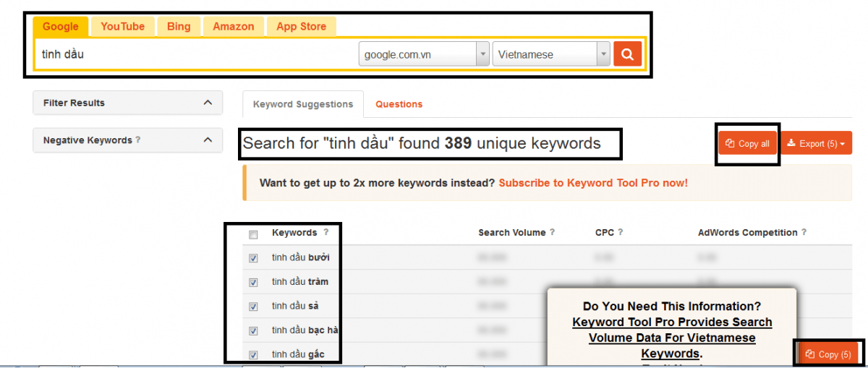Viewport: 868px width, 368px height.
Task: Switch to the YouTube tab
Action: [x=122, y=27]
